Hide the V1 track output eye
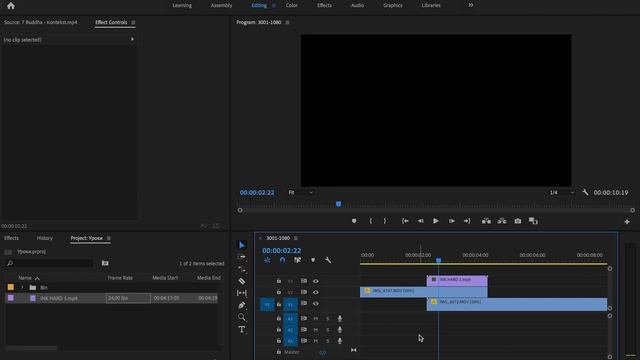640x360 pixels. [316, 304]
